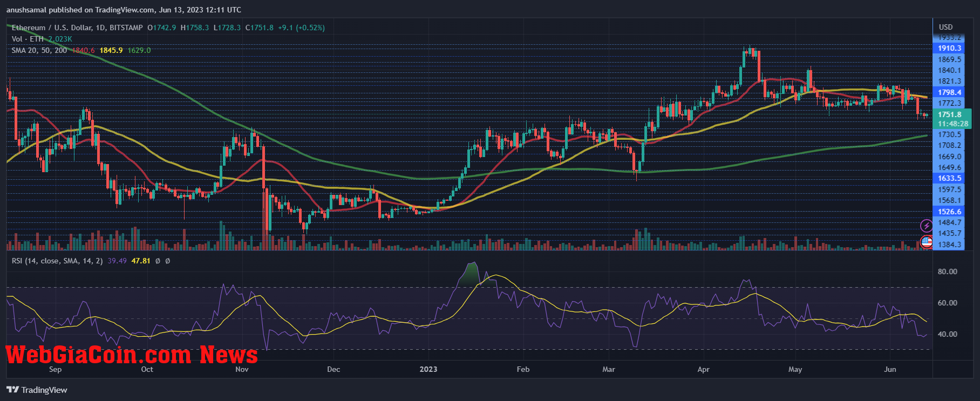Screen dimensions: 980x401
Task: Click the Mar label on time axis
Action: click(x=608, y=369)
